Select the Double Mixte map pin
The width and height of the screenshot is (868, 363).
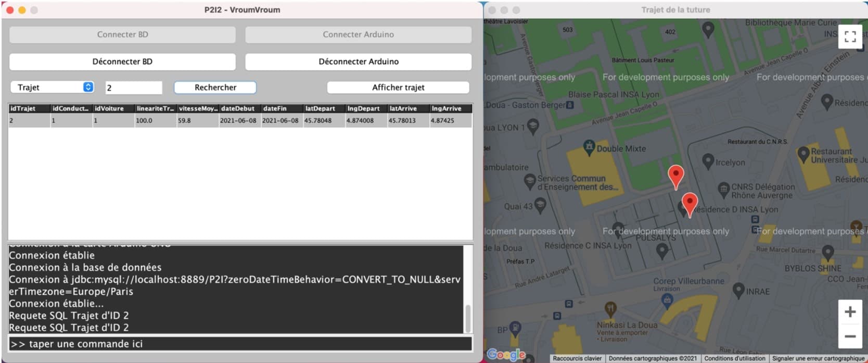(x=589, y=147)
